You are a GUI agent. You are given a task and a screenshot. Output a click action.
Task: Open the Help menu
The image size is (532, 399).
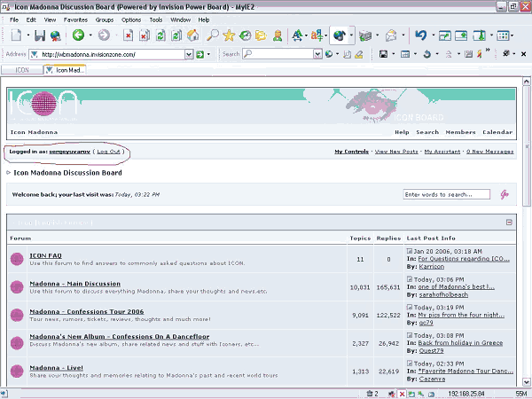pos(204,20)
